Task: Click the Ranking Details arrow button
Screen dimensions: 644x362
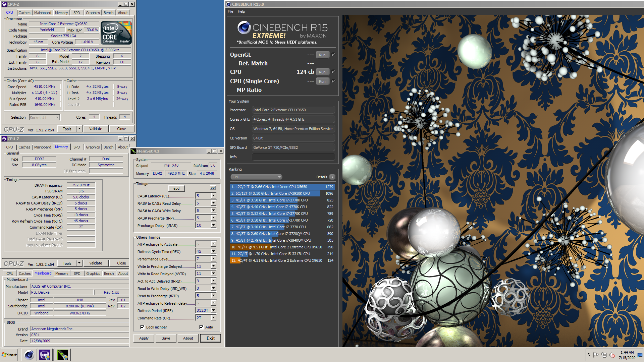Action: [x=332, y=177]
